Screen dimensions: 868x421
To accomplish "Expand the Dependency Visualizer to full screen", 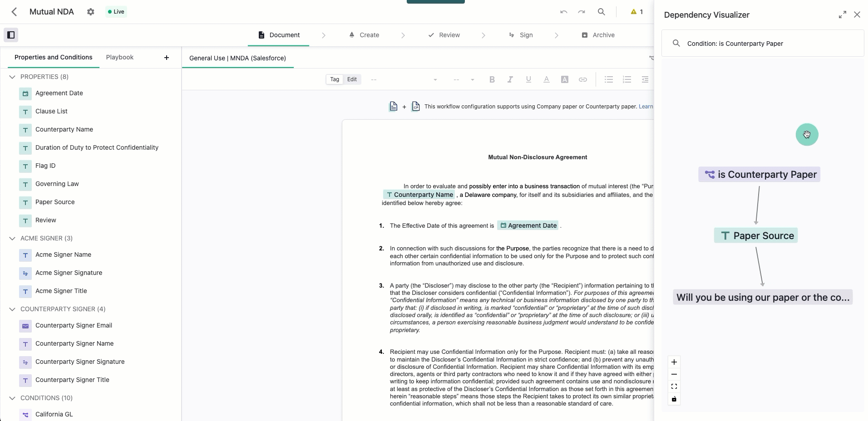I will [843, 15].
